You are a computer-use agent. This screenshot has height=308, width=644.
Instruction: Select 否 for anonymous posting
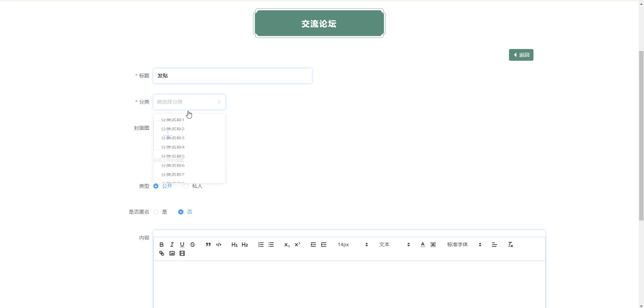click(181, 212)
